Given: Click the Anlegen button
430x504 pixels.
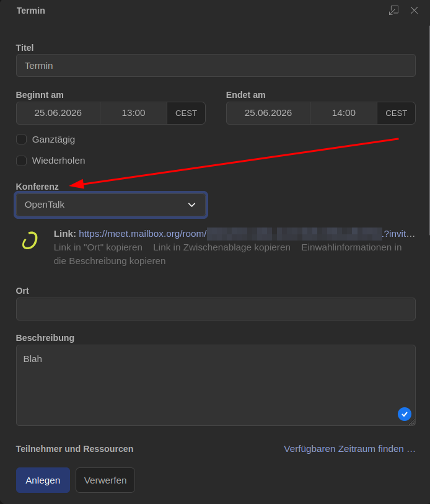Looking at the screenshot, I should (43, 480).
